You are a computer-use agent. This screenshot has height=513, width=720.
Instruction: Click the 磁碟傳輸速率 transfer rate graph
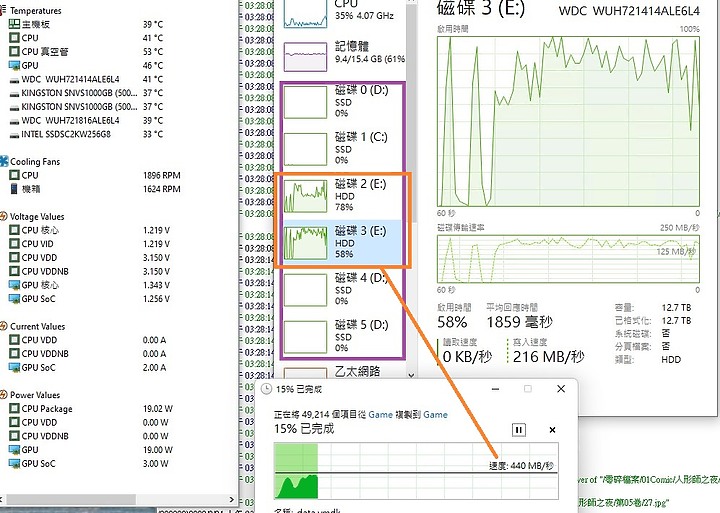pos(568,259)
